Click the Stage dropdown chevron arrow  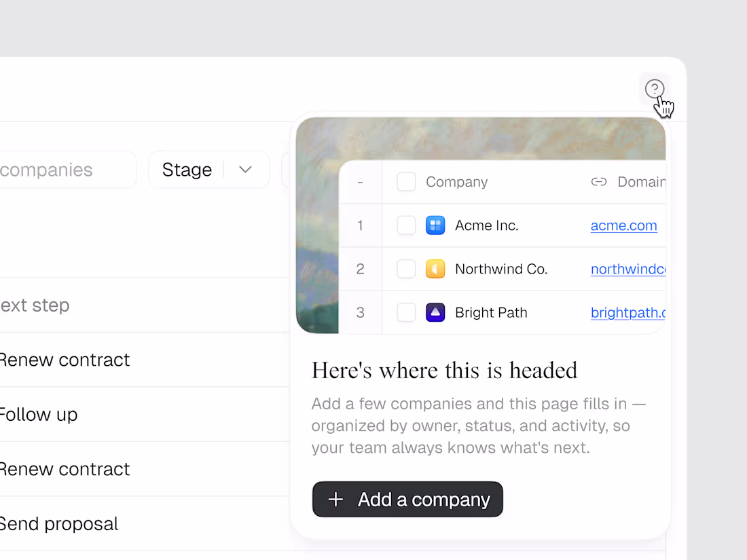click(x=245, y=170)
